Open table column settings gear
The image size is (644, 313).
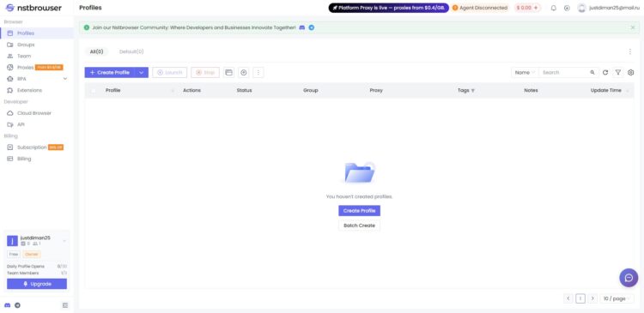[631, 73]
